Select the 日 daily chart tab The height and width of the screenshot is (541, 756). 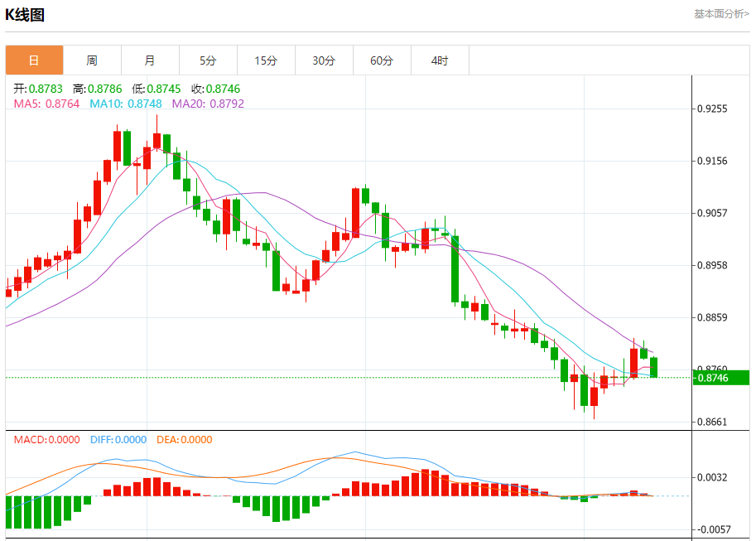tap(34, 60)
